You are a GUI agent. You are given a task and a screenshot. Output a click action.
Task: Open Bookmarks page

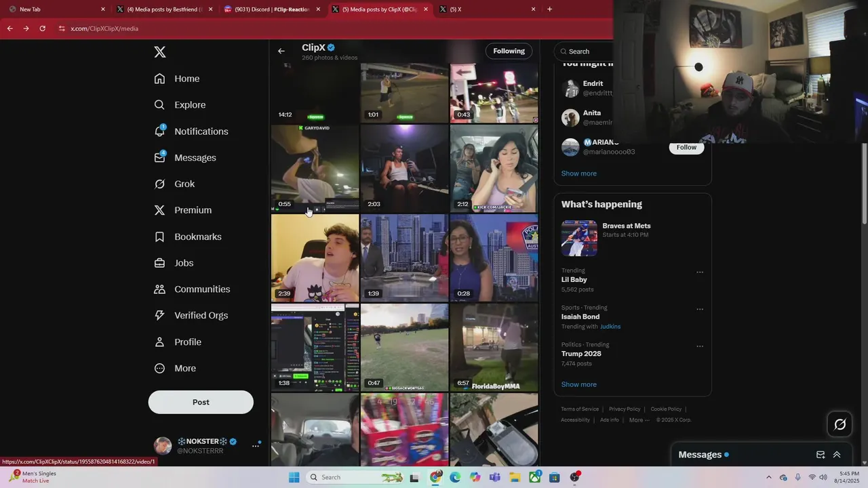point(188,237)
